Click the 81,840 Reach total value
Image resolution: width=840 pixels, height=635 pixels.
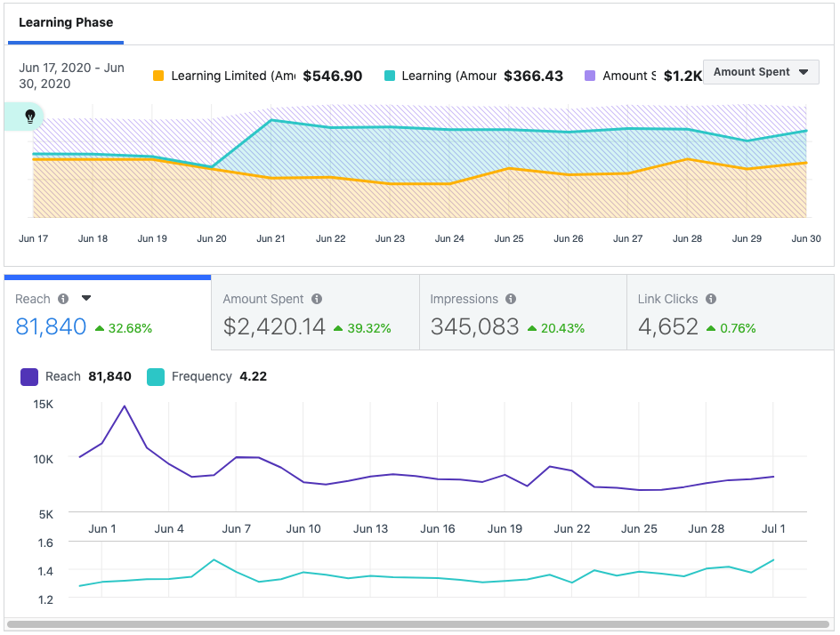click(51, 327)
